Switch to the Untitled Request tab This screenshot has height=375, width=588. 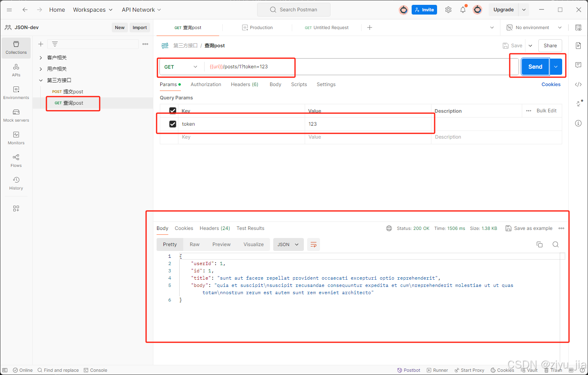tap(327, 27)
